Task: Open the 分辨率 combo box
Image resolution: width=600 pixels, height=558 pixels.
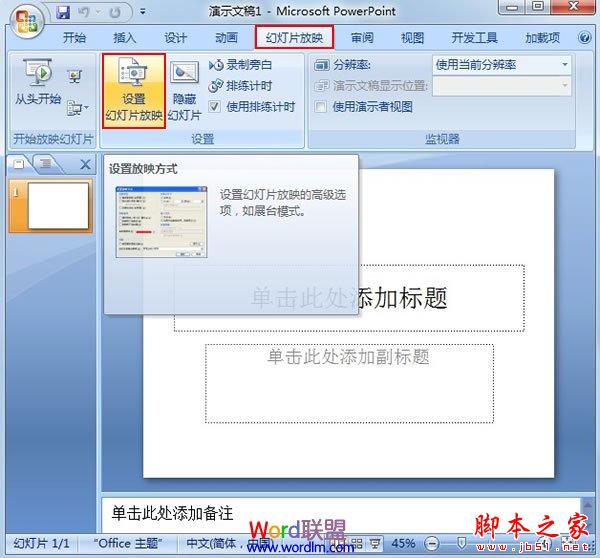Action: tap(502, 65)
